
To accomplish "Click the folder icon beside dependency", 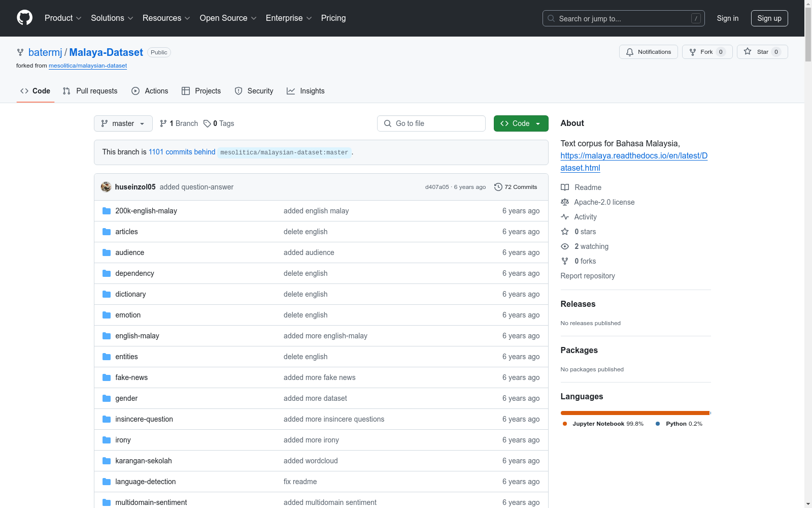I will click(107, 273).
